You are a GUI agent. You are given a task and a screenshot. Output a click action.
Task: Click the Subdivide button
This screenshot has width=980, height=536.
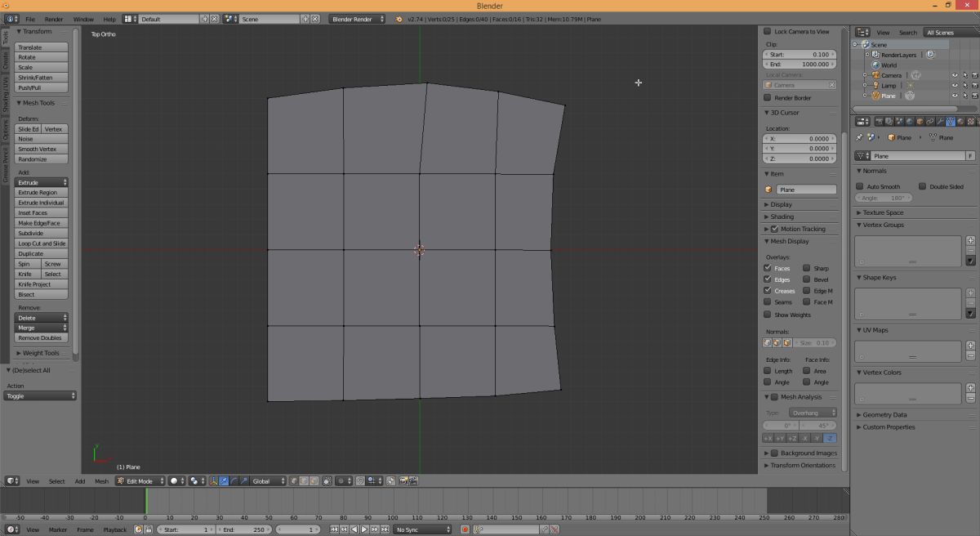coord(42,233)
